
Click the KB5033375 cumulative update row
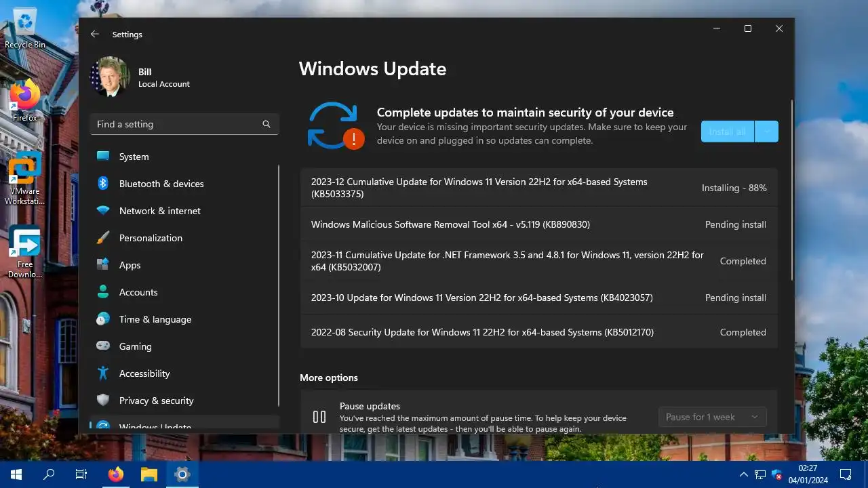pos(538,188)
